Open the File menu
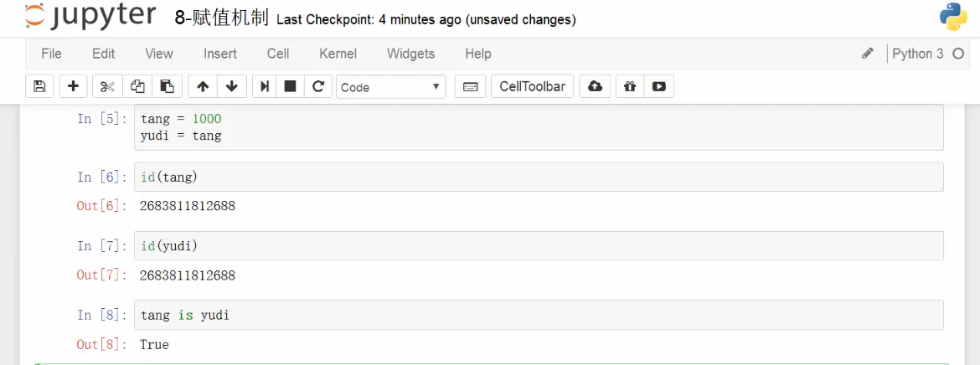The height and width of the screenshot is (365, 980). click(51, 54)
